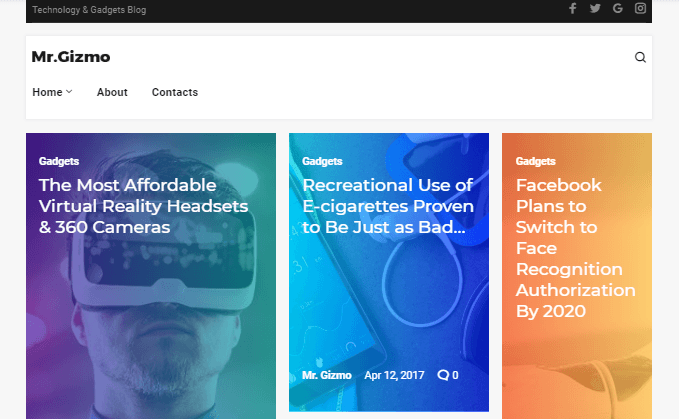This screenshot has width=679, height=419.
Task: Open the Contacts page
Action: pos(175,92)
